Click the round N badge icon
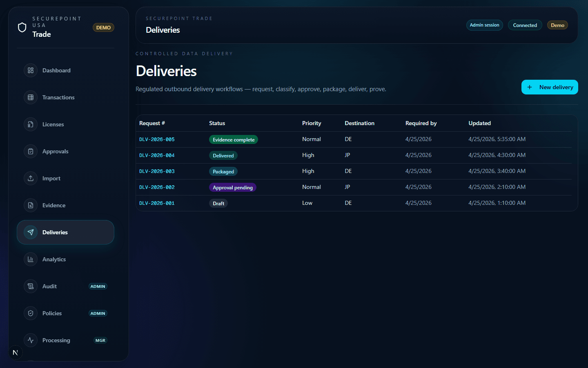Screen dimensions: 588x368 [16, 352]
